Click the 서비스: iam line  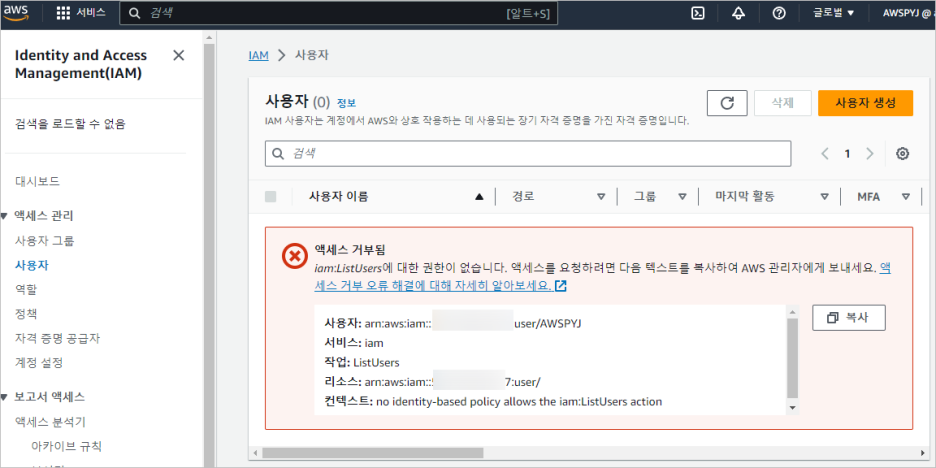pos(354,343)
